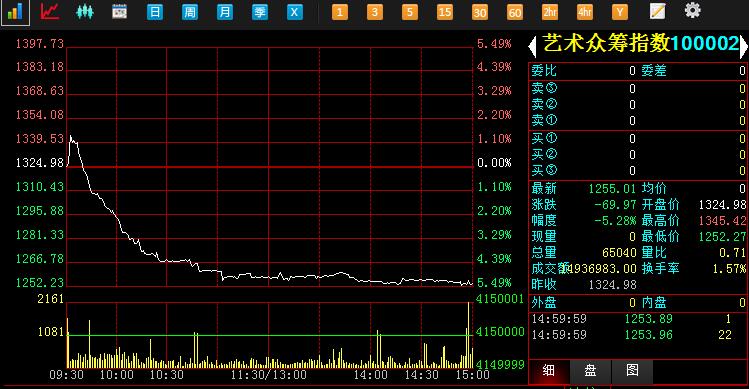Click the blue X period button
The image size is (749, 389).
pyautogui.click(x=294, y=11)
